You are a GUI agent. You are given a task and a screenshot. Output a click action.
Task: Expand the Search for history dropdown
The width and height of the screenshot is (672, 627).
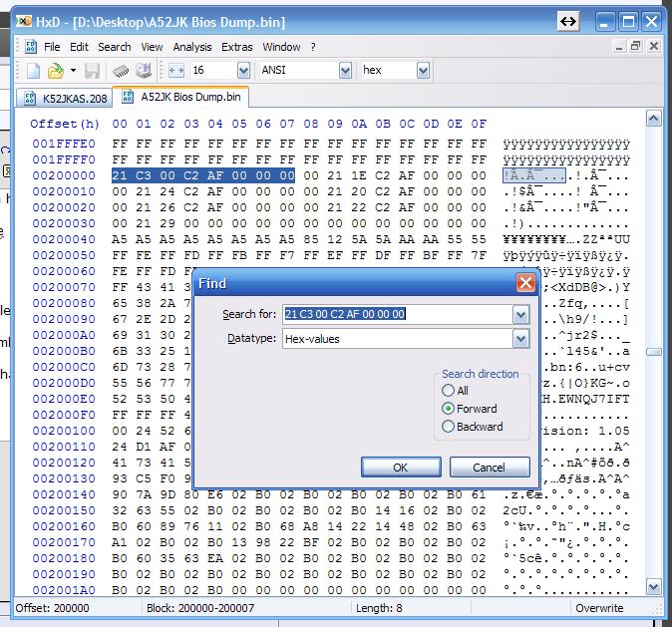tap(520, 315)
